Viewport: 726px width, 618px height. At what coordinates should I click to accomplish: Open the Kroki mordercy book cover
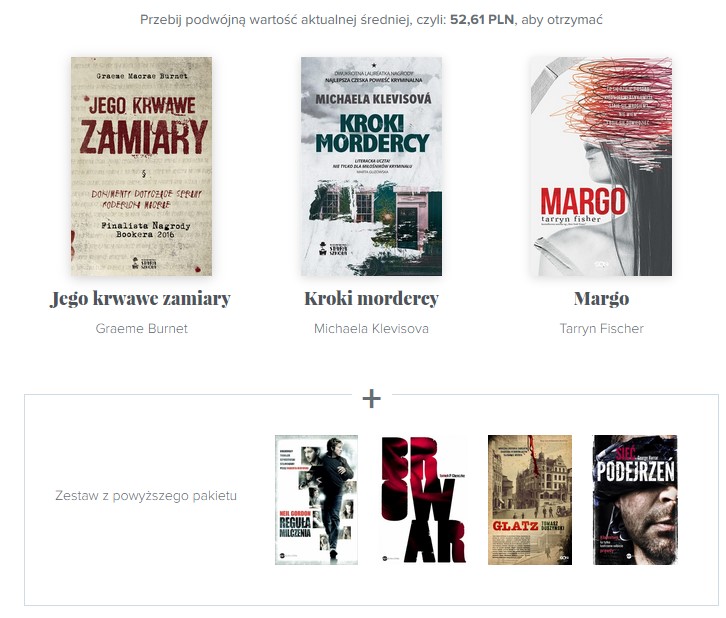tap(371, 166)
